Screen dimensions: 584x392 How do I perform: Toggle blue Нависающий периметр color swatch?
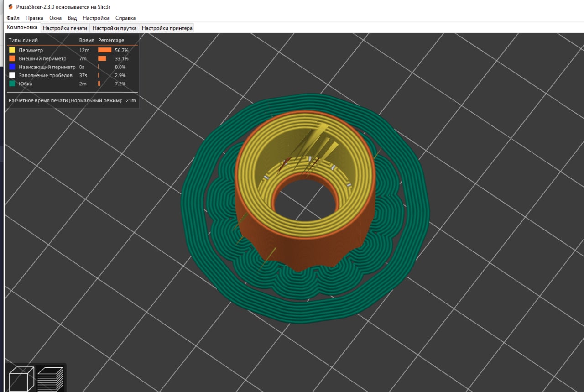coord(12,67)
